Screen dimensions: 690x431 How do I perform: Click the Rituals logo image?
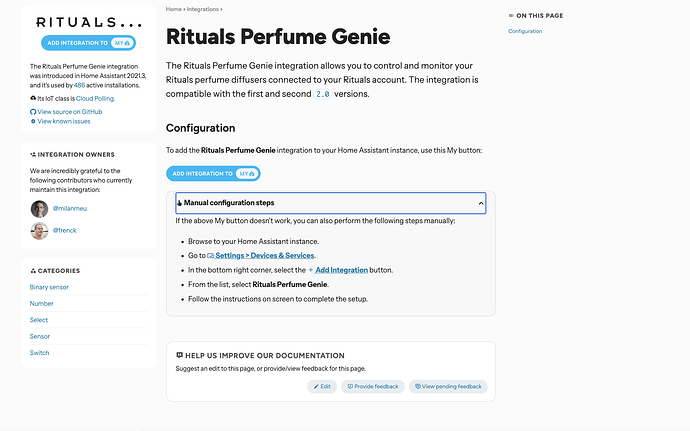(87, 22)
